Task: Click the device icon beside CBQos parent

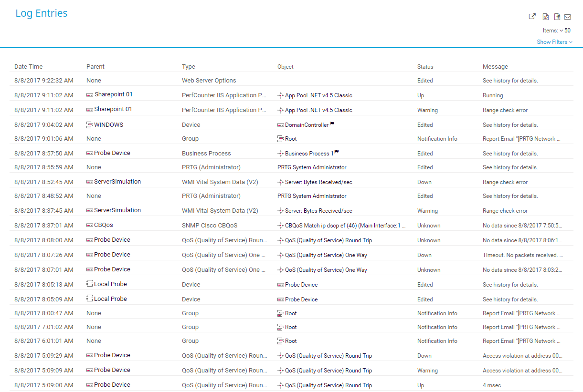Action: (x=90, y=225)
